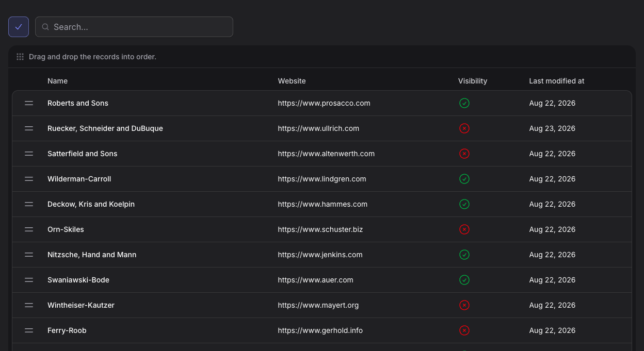Select the Orn-Skiles name cell
644x351 pixels.
tap(66, 229)
